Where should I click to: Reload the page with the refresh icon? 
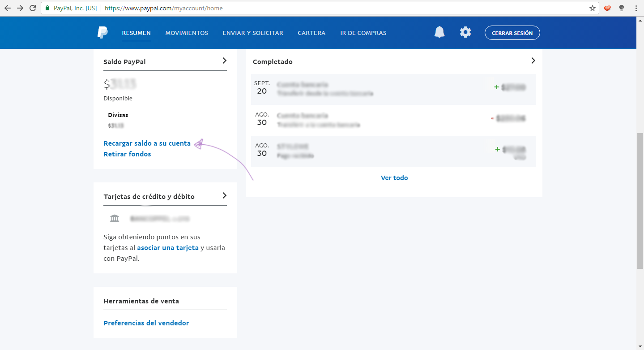pyautogui.click(x=32, y=8)
